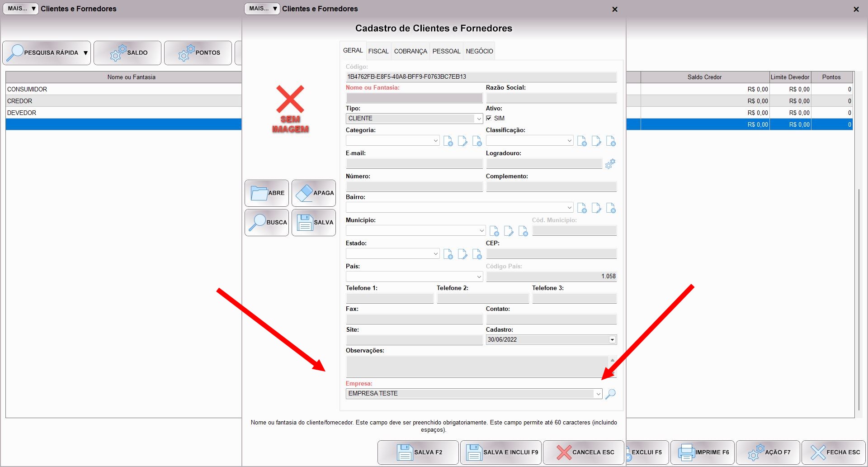Click the magnifier icon beside Empresa
Viewport: 868px width, 467px height.
pos(610,394)
